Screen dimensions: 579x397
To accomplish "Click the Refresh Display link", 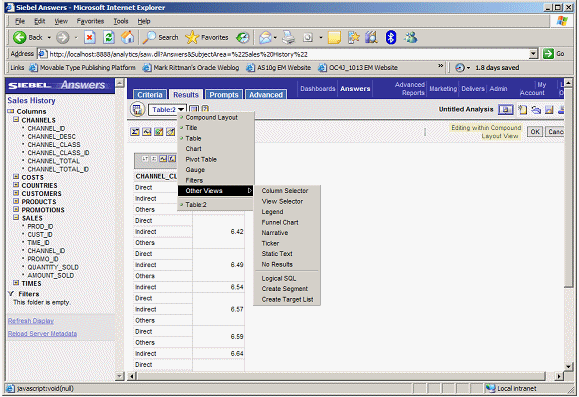I will 31,321.
